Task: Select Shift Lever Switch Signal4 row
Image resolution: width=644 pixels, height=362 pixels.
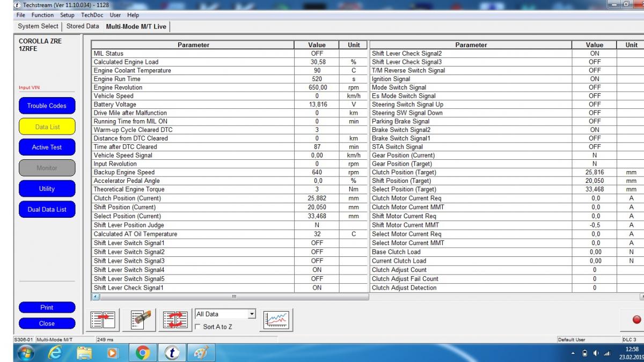Action: pos(230,270)
